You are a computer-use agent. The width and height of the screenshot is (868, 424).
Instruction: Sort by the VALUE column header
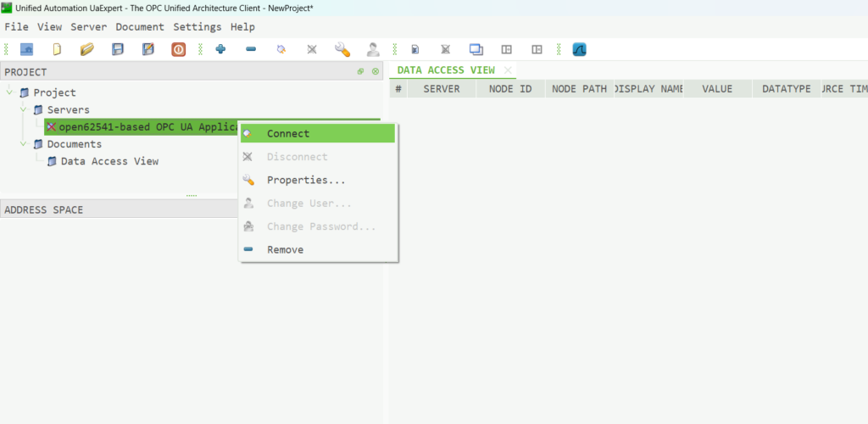pos(717,88)
